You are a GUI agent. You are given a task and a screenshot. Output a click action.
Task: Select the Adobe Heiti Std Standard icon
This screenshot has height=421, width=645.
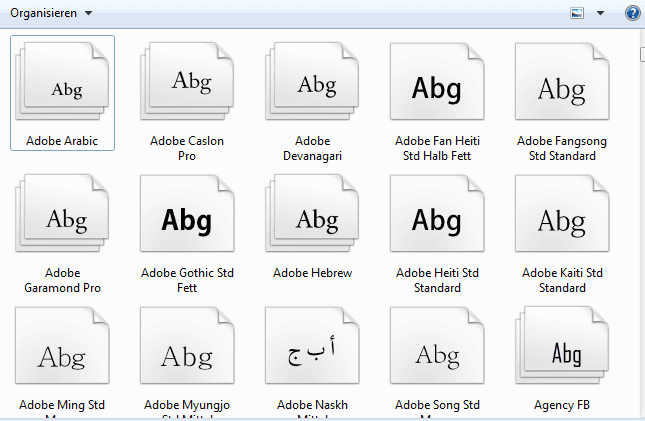437,213
